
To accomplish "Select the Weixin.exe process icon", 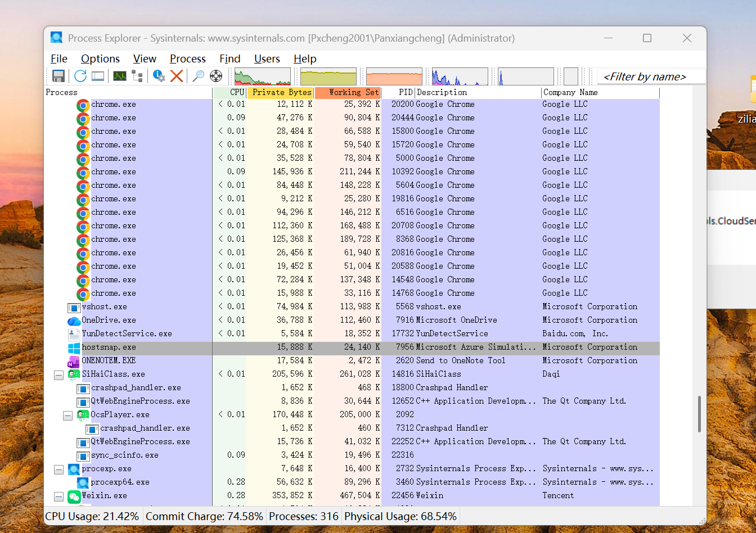I will [x=74, y=496].
